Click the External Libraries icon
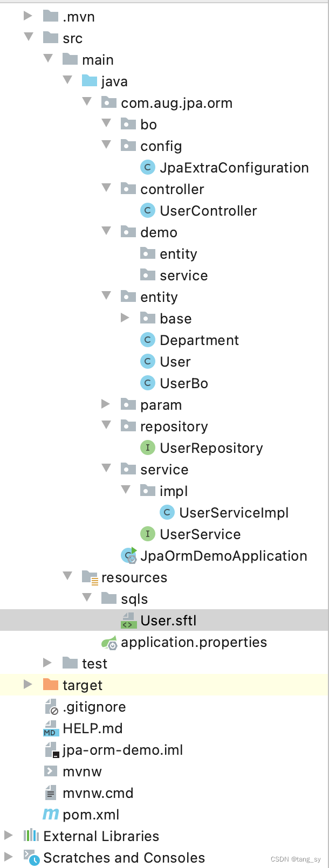Viewport: 329px width, 868px height. [31, 836]
